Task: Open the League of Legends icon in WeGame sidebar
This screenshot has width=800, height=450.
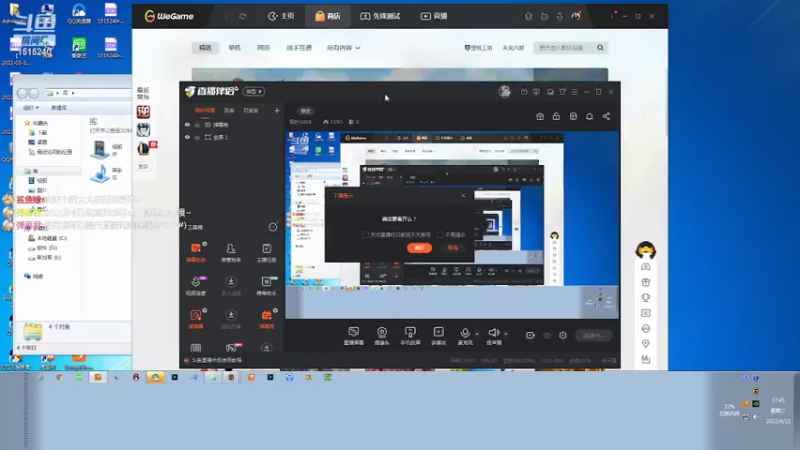Action: tap(143, 148)
